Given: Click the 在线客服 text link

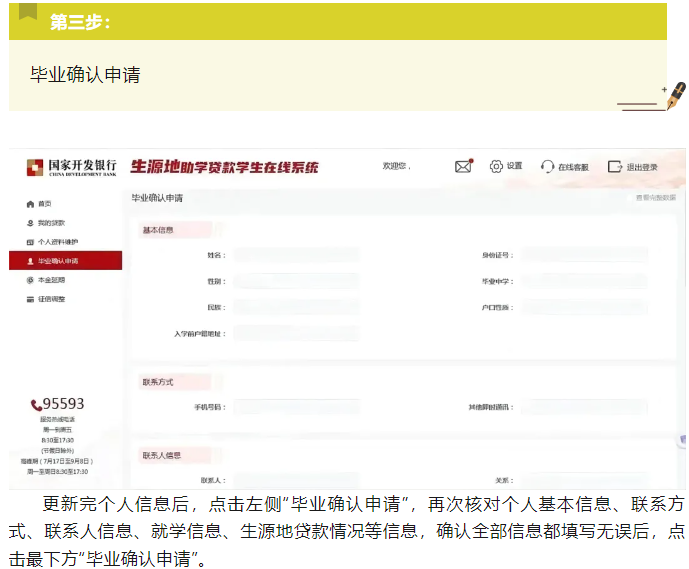Looking at the screenshot, I should [573, 167].
